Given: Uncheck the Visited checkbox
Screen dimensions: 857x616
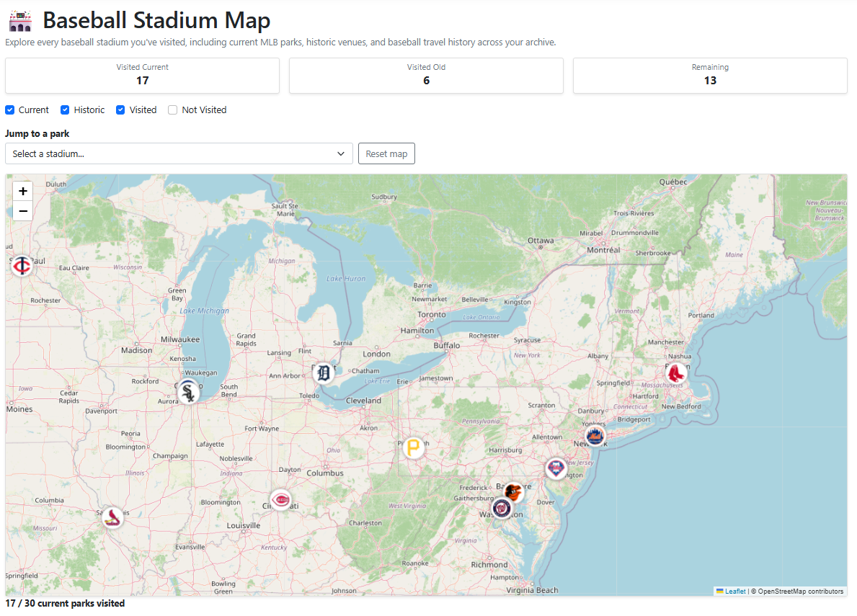Looking at the screenshot, I should (x=121, y=110).
